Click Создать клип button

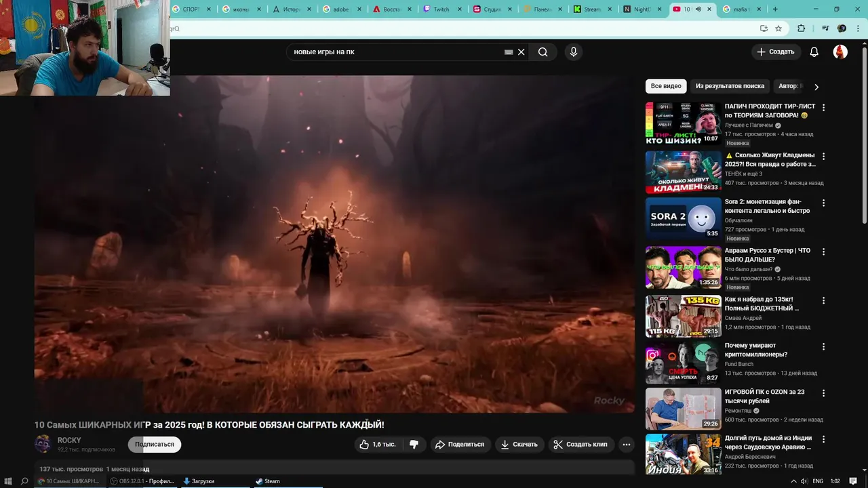pyautogui.click(x=581, y=445)
